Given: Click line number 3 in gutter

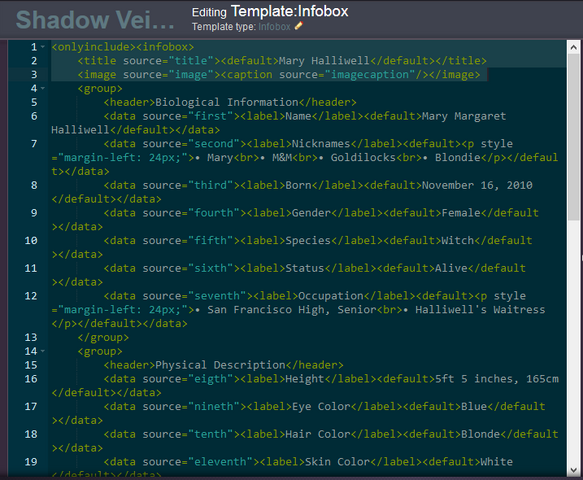Looking at the screenshot, I should [x=34, y=75].
